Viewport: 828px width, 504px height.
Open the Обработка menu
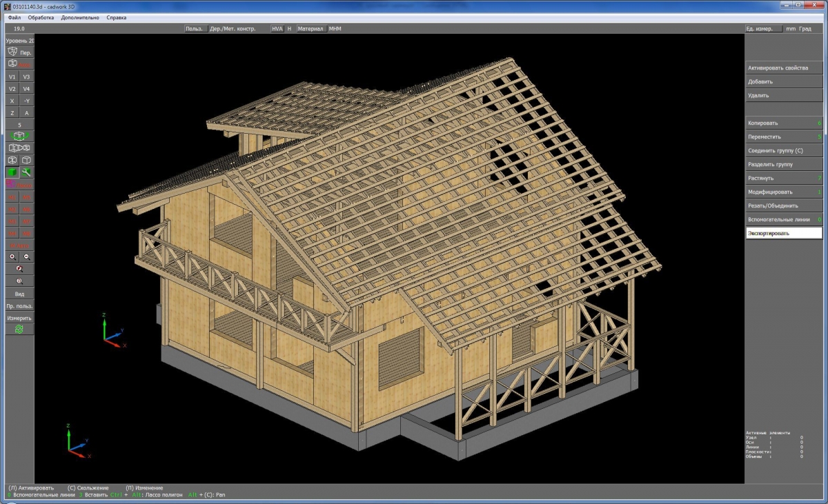(41, 17)
